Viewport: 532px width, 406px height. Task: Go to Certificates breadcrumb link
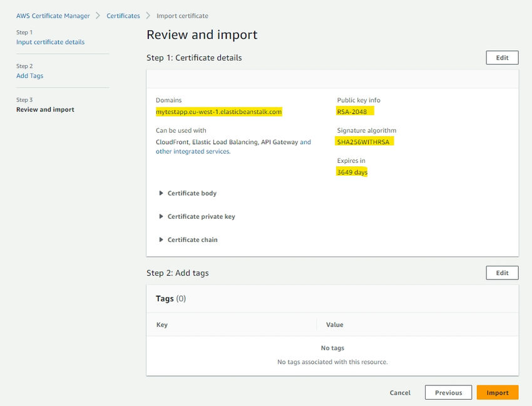pyautogui.click(x=123, y=16)
